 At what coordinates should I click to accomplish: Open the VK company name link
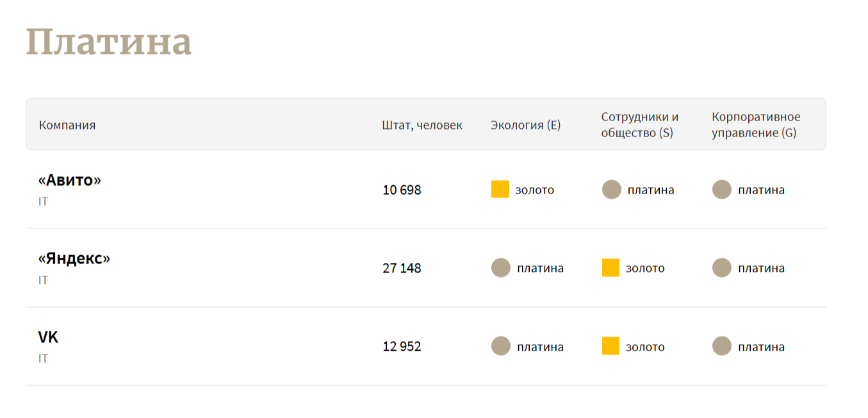(49, 337)
